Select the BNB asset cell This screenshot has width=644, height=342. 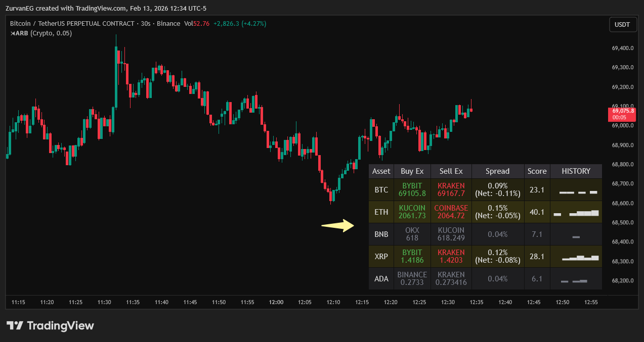pos(381,234)
